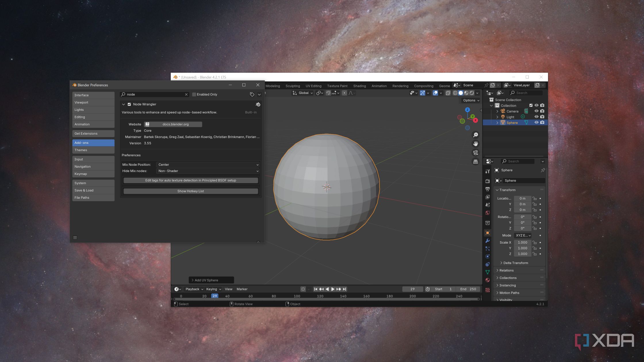Select rendered viewport shading mode

click(472, 93)
